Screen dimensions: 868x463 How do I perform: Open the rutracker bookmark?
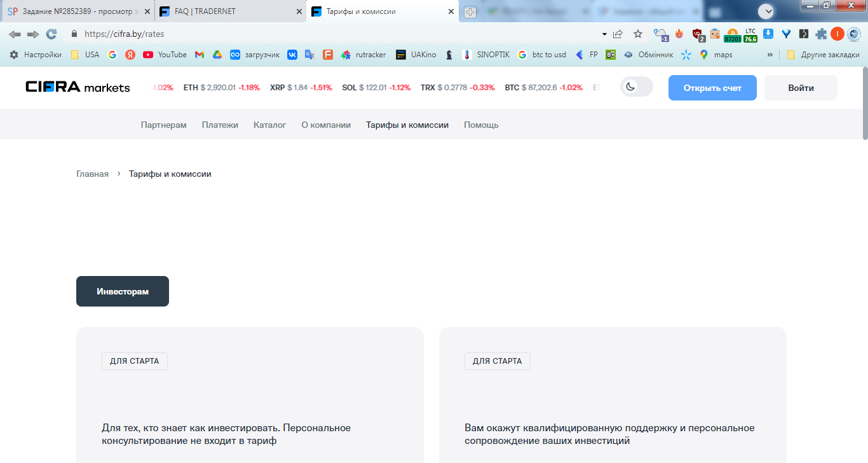click(x=363, y=55)
